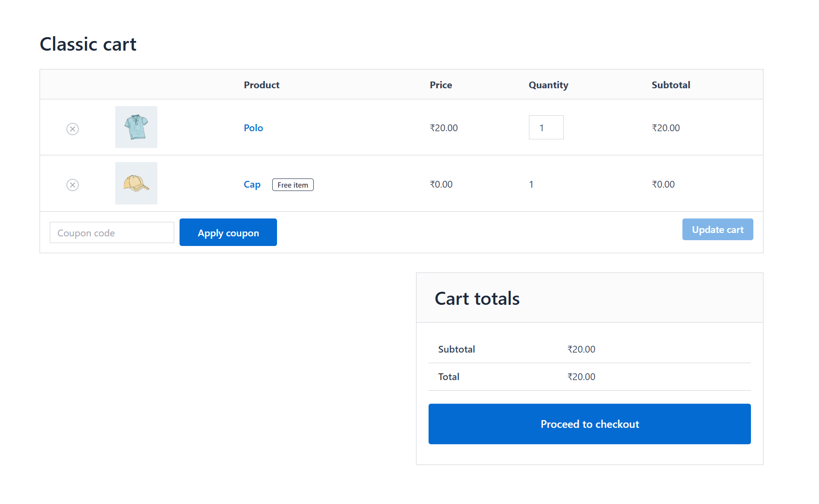Select the Polo row subtotal amount
This screenshot has width=819, height=504.
click(x=666, y=128)
